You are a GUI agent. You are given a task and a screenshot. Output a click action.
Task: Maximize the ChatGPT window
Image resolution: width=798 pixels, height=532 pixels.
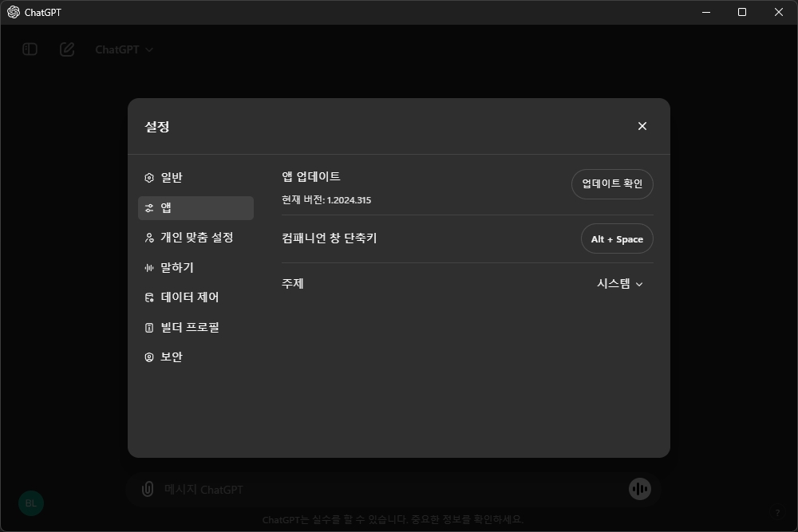(742, 12)
